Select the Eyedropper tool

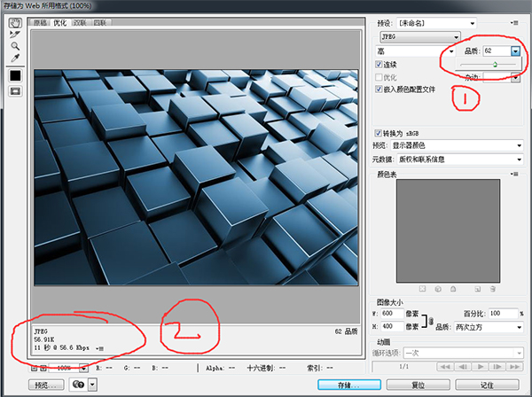click(15, 58)
